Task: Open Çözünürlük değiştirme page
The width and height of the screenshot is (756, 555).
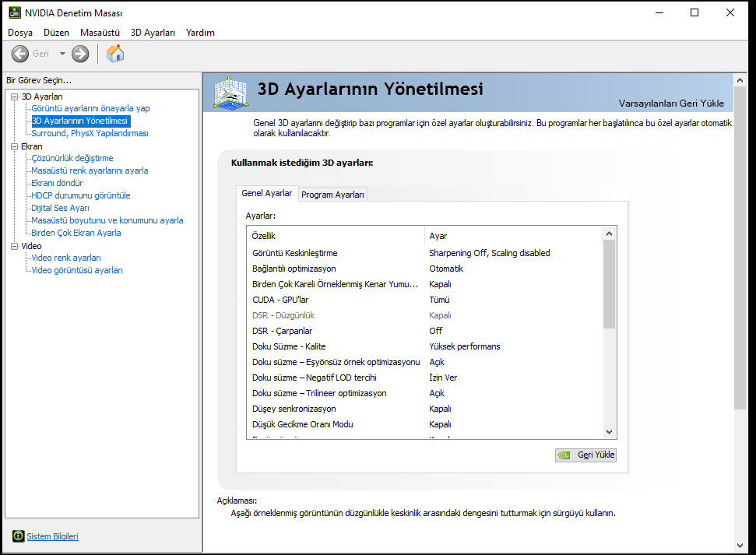Action: click(72, 158)
